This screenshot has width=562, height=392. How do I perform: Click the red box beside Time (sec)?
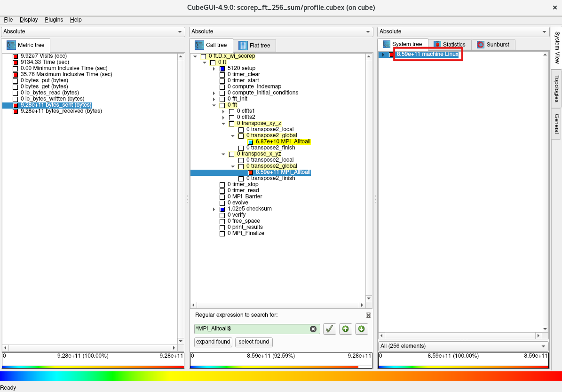pyautogui.click(x=15, y=63)
